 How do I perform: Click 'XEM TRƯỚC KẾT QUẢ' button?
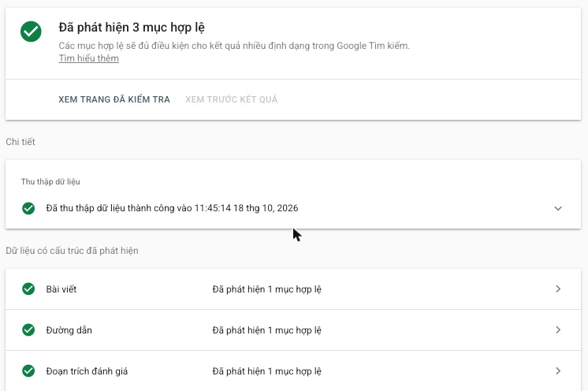[232, 99]
